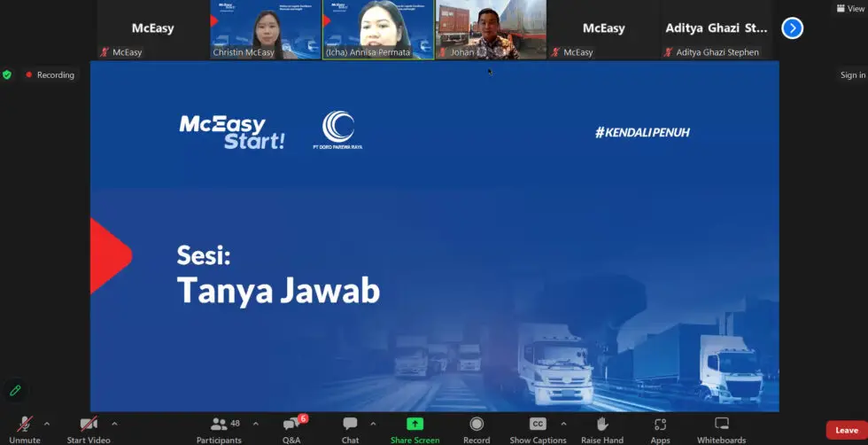The width and height of the screenshot is (868, 445).
Task: Expand participants options arrow
Action: (256, 424)
